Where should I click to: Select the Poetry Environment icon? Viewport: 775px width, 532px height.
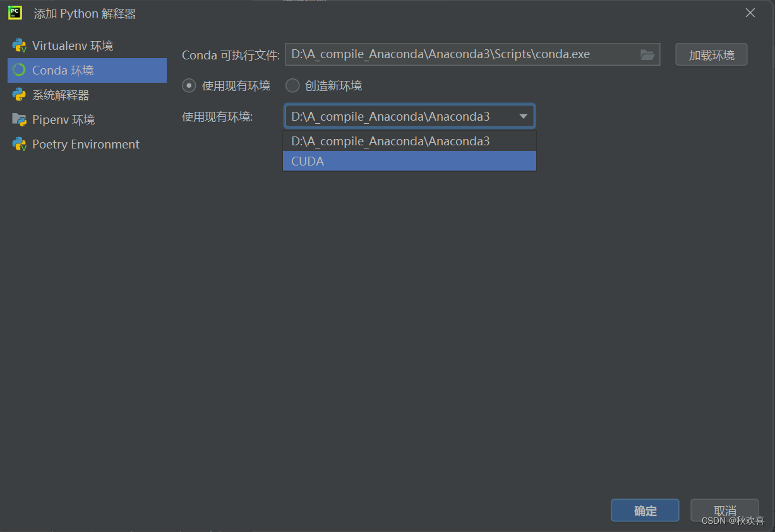(18, 143)
